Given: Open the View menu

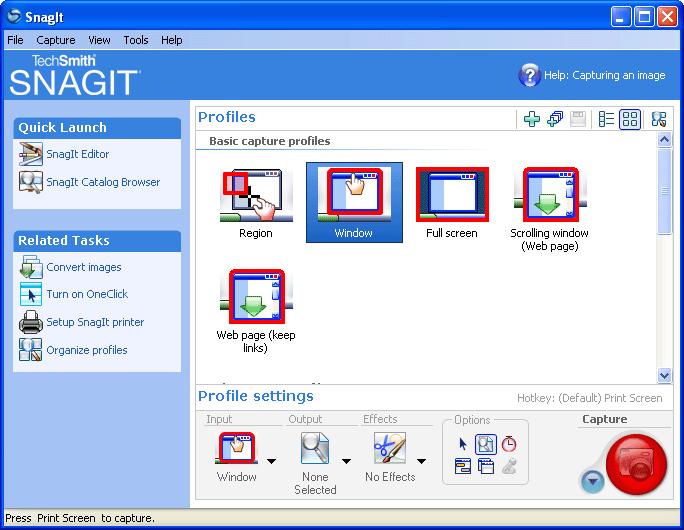Looking at the screenshot, I should coord(99,40).
